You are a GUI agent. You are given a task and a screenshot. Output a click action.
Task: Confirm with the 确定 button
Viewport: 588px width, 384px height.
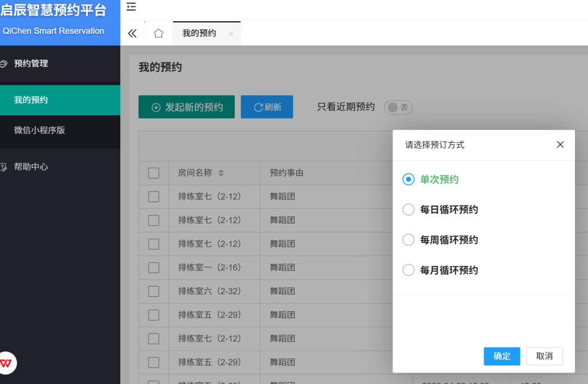coord(502,356)
